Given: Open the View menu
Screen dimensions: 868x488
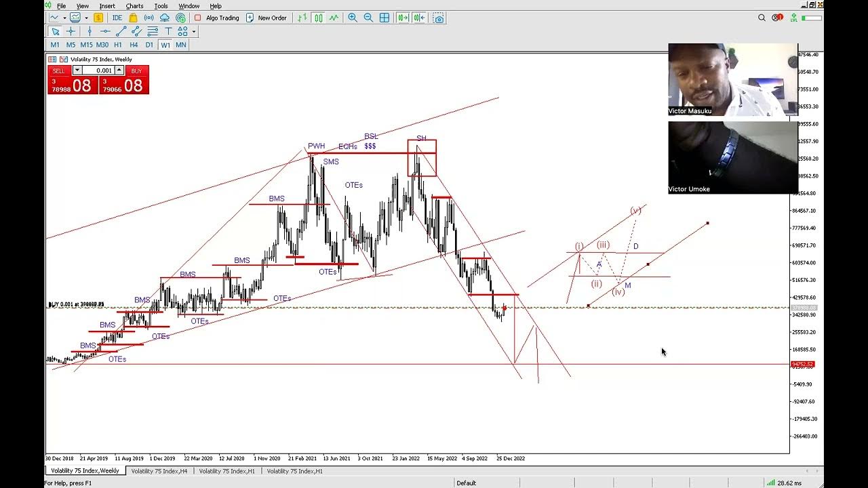Looking at the screenshot, I should click(x=82, y=6).
